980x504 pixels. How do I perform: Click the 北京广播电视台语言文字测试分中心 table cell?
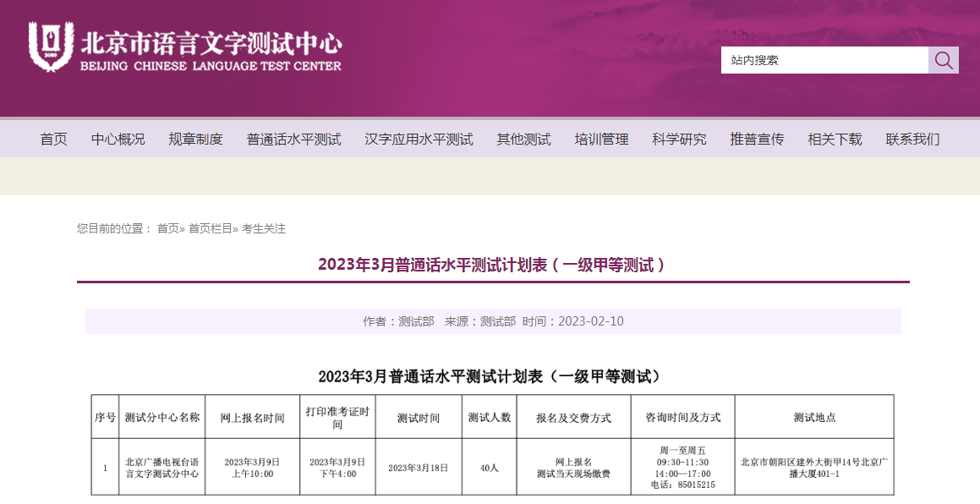162,468
